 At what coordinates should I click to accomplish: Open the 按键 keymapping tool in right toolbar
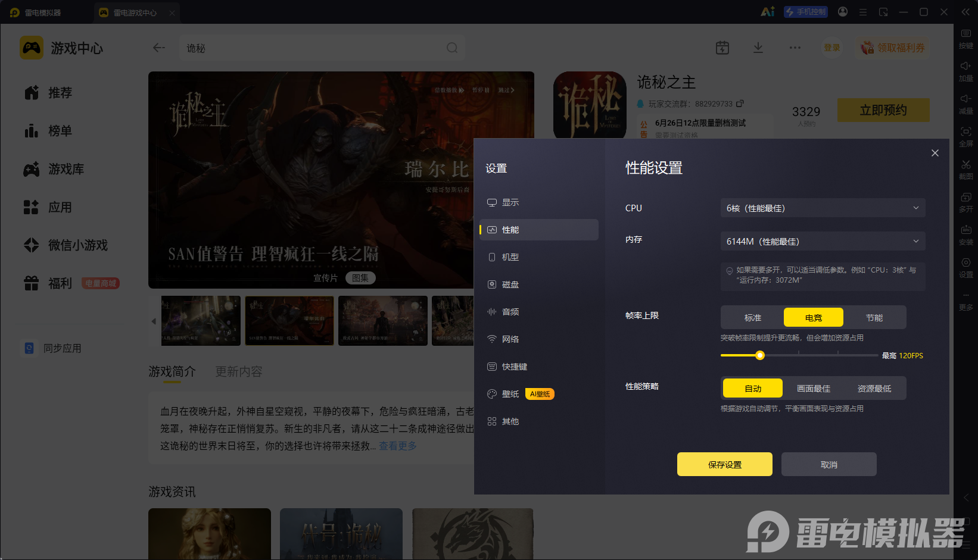(x=965, y=39)
